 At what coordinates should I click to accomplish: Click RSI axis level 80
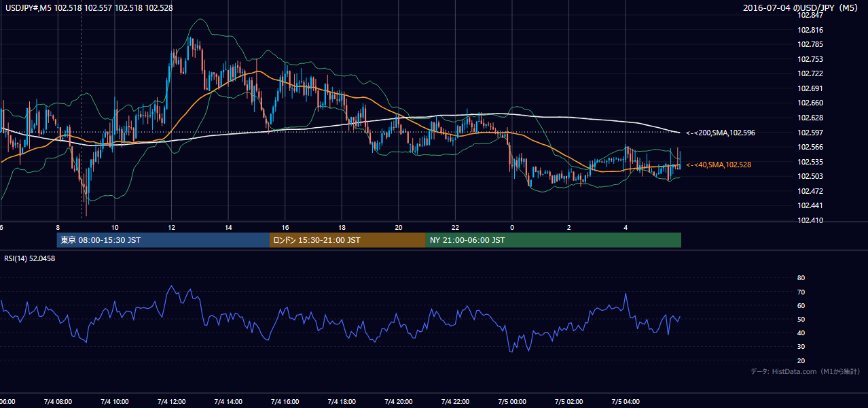click(801, 278)
